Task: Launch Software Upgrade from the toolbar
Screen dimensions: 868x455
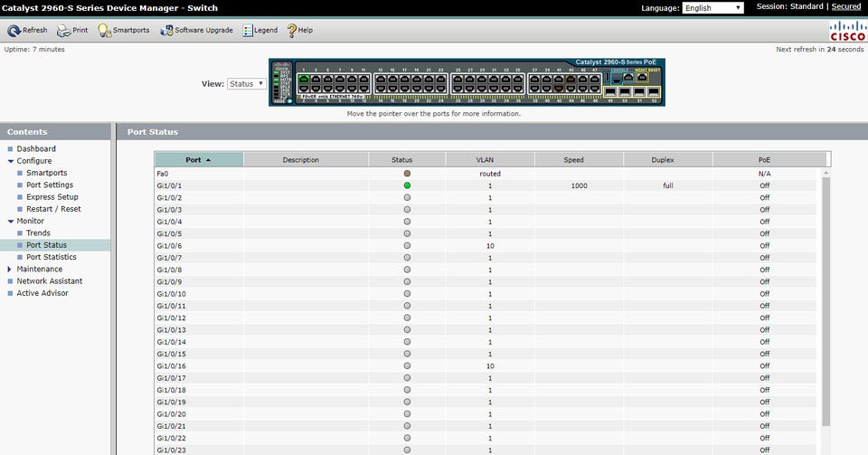Action: click(x=167, y=30)
